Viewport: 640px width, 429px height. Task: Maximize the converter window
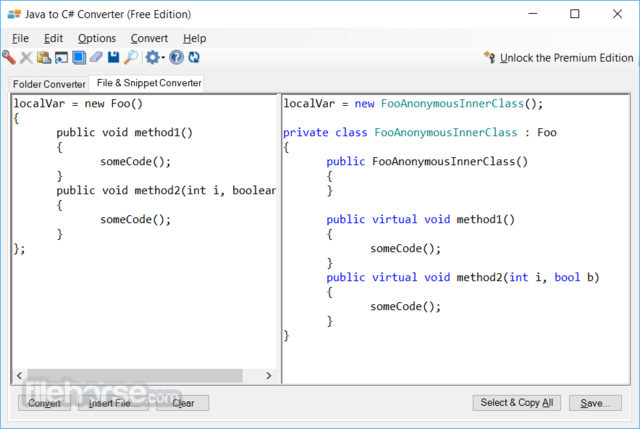click(575, 14)
